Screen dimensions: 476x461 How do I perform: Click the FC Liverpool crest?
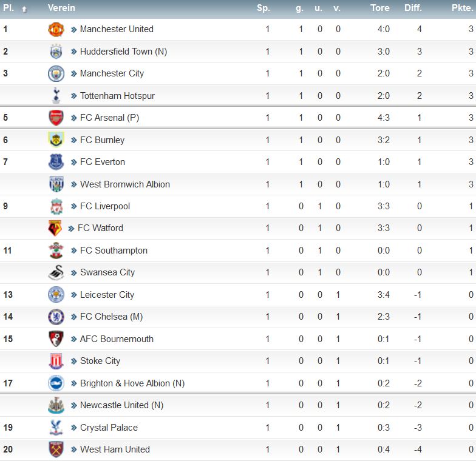56,206
